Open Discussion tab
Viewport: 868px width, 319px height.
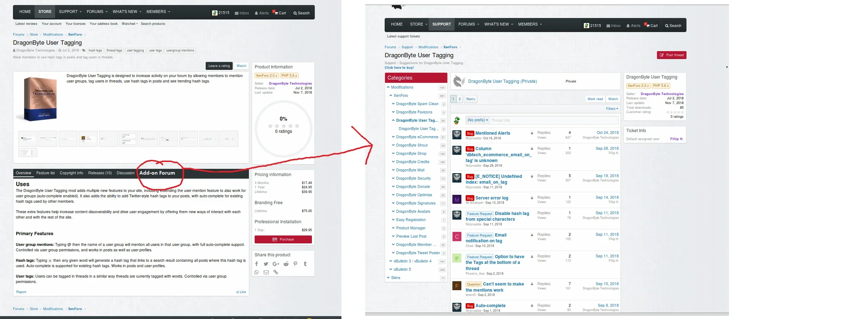coord(126,173)
